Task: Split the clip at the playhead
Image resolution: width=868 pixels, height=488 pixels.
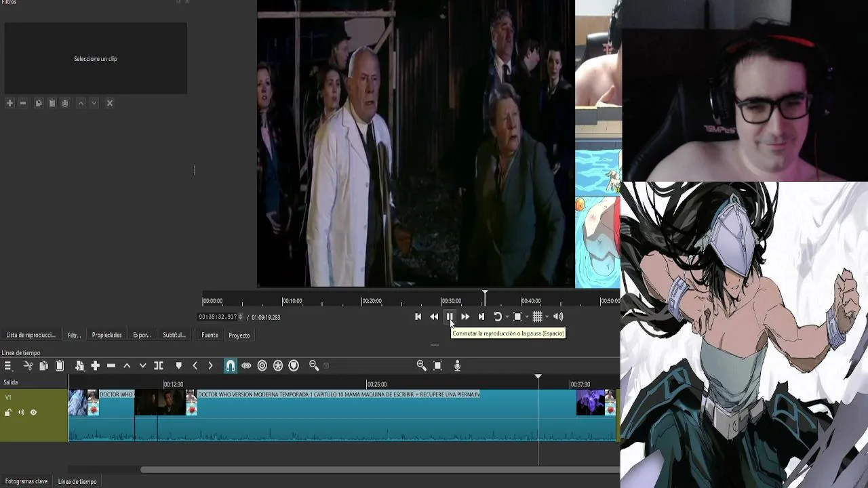Action: (x=159, y=366)
